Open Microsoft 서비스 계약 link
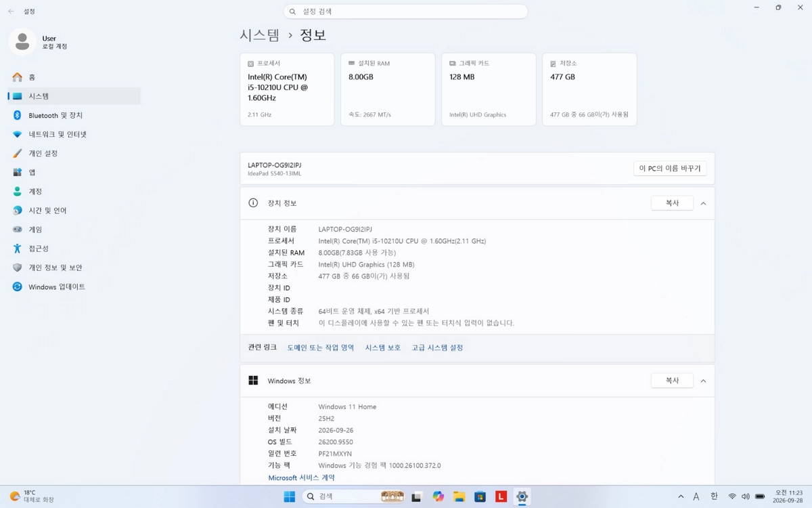This screenshot has width=812, height=508. pyautogui.click(x=302, y=478)
